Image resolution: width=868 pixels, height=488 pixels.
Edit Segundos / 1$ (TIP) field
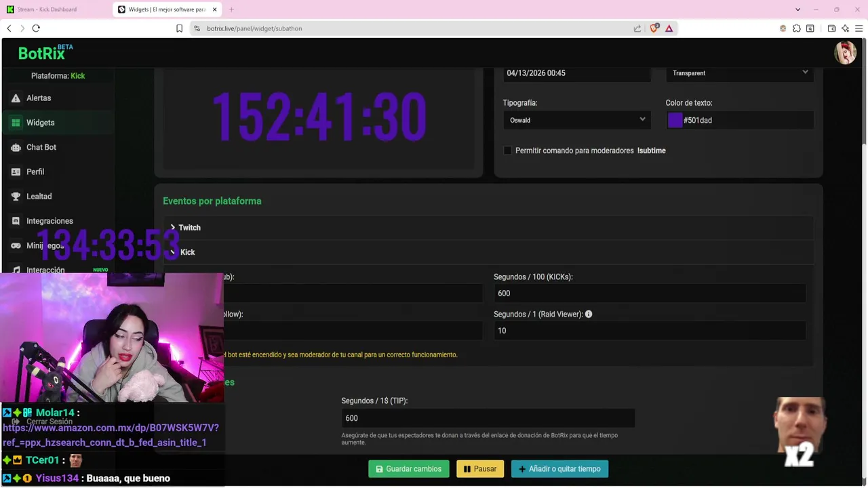(488, 418)
